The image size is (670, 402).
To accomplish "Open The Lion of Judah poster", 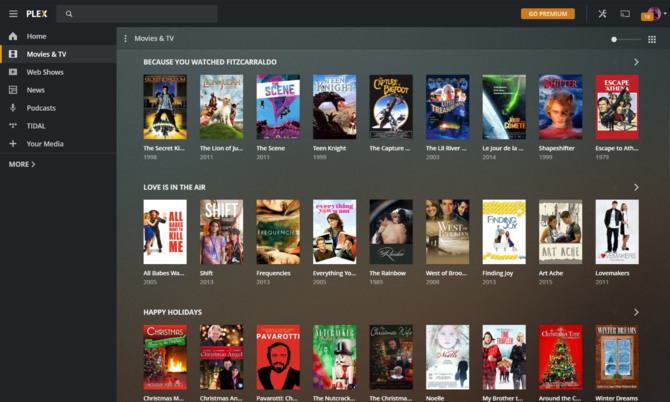I will pos(221,107).
